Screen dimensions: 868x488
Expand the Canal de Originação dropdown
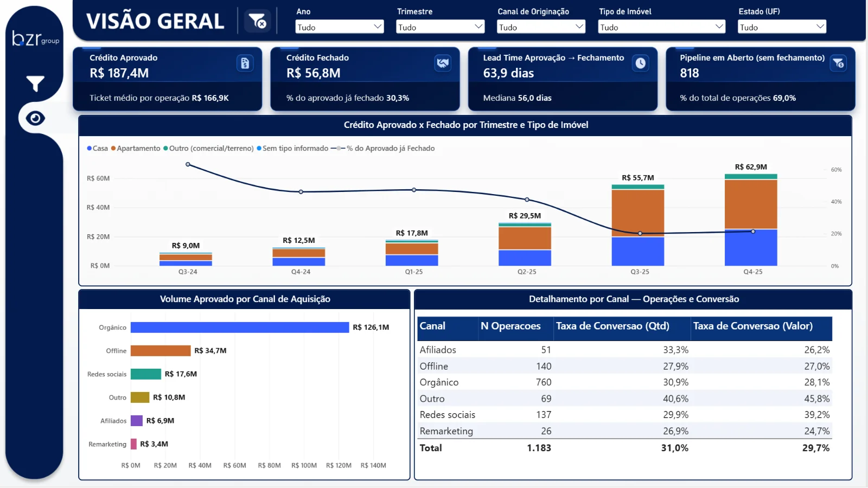click(541, 27)
